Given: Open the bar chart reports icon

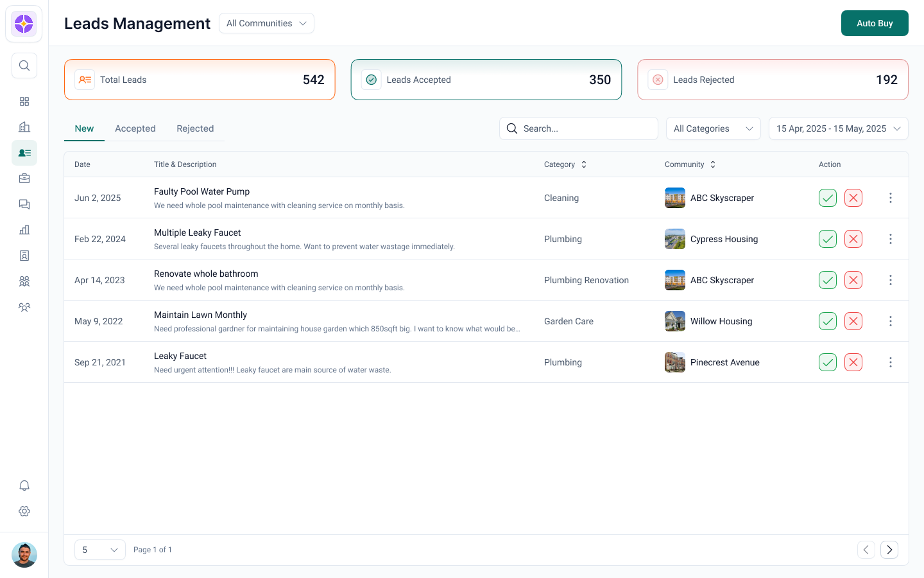Looking at the screenshot, I should pyautogui.click(x=24, y=230).
